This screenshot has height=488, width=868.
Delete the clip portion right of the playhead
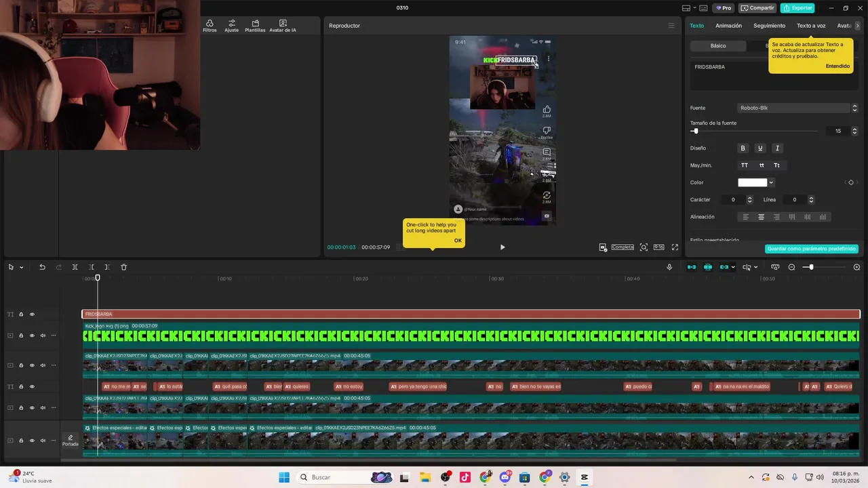click(107, 267)
